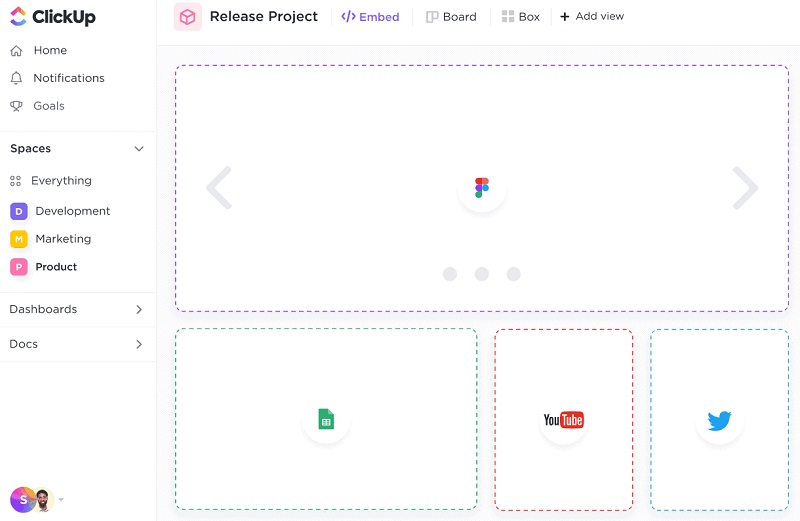This screenshot has width=800, height=521.
Task: Go to next slide with right arrow
Action: [x=745, y=188]
